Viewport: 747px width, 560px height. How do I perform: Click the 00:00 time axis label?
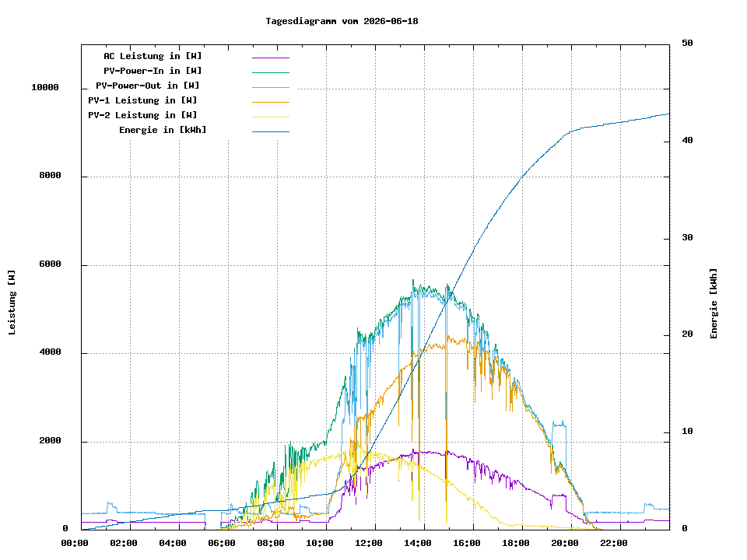(75, 543)
